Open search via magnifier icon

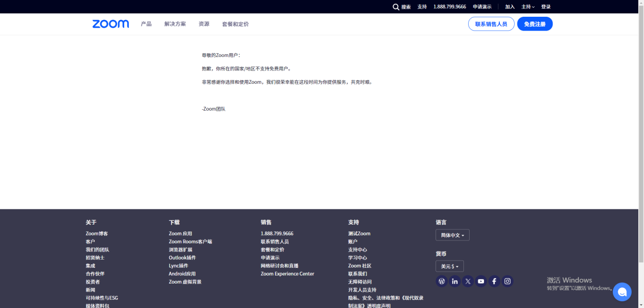pos(396,7)
